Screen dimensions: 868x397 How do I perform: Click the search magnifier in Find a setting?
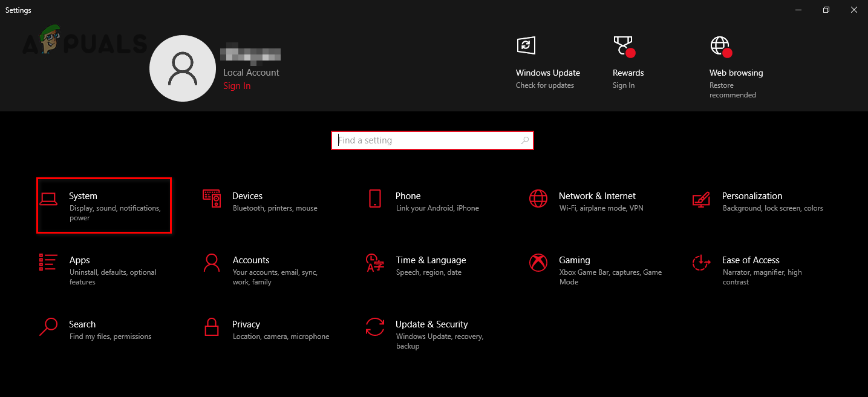pyautogui.click(x=525, y=140)
